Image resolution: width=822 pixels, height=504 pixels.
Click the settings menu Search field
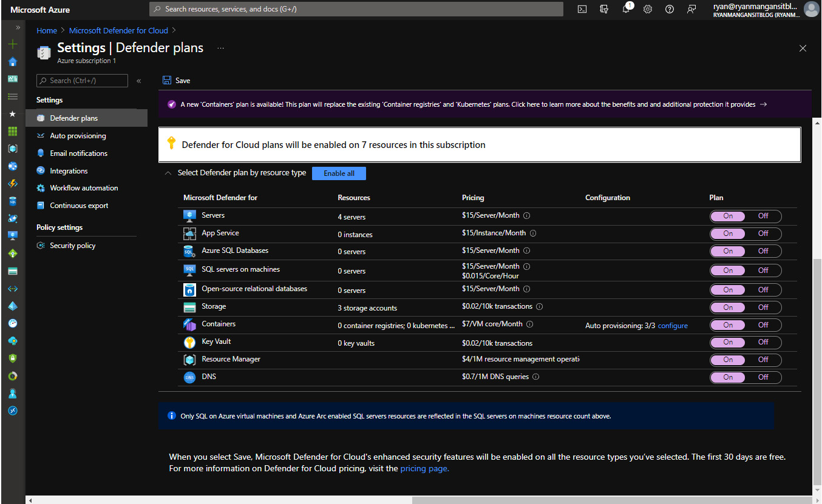82,81
